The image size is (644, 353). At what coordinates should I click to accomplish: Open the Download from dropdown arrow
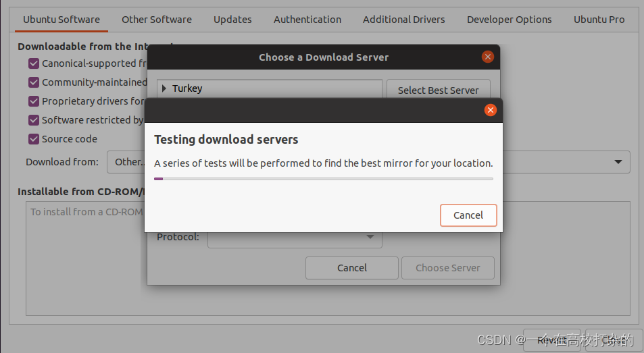click(x=618, y=162)
